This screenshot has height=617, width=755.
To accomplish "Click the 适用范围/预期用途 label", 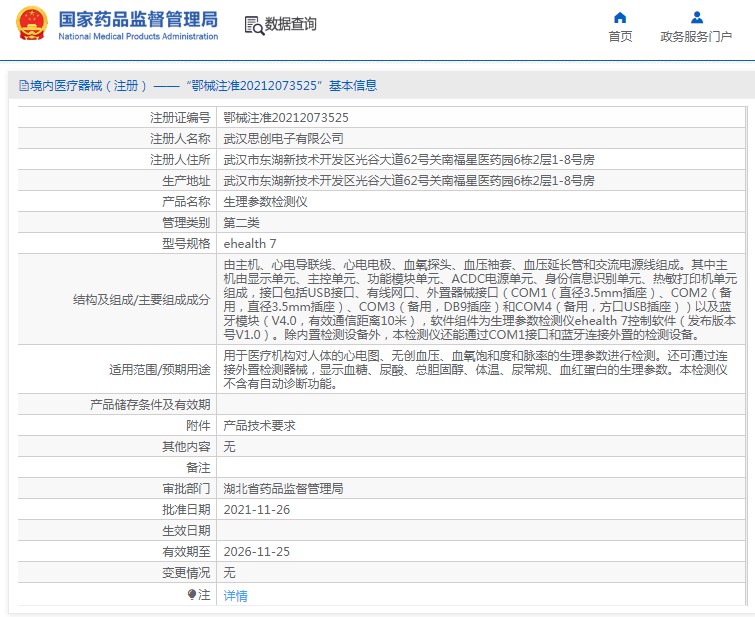I will point(160,369).
